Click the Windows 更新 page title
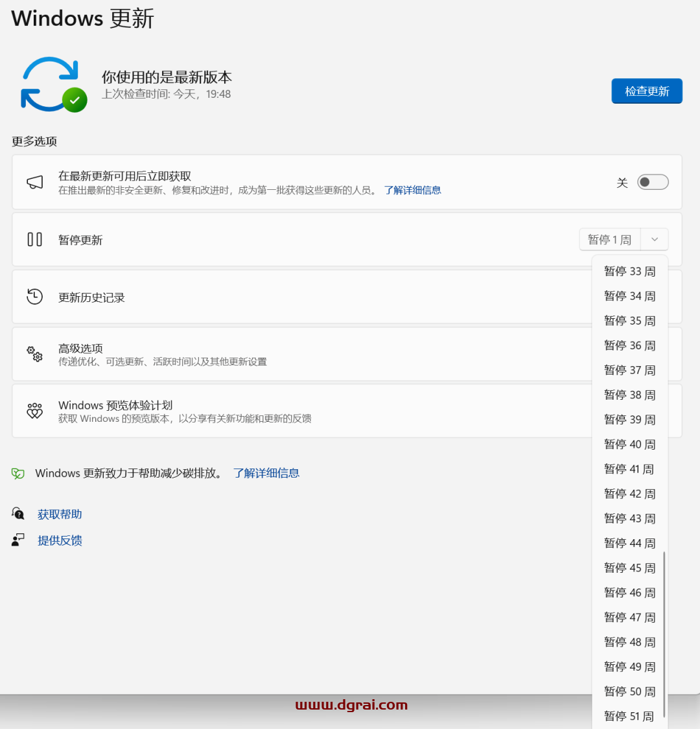This screenshot has width=700, height=729. 82,19
